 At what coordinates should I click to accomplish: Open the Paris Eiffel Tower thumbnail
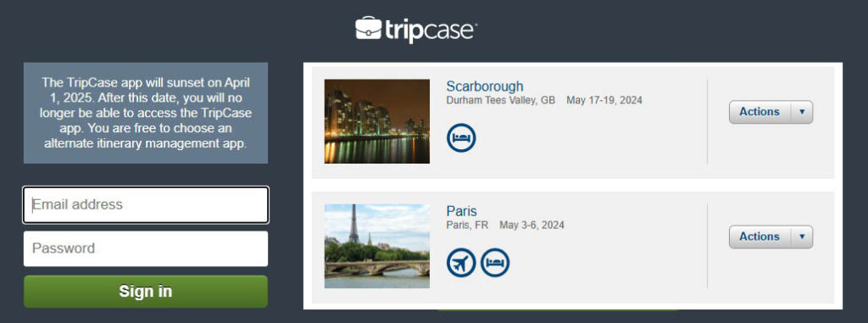(x=377, y=246)
